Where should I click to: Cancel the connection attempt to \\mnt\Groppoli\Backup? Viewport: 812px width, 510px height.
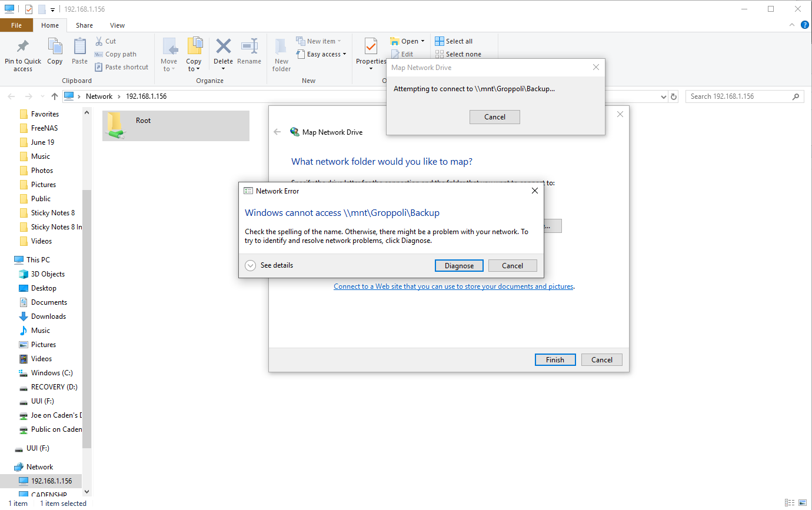point(495,117)
